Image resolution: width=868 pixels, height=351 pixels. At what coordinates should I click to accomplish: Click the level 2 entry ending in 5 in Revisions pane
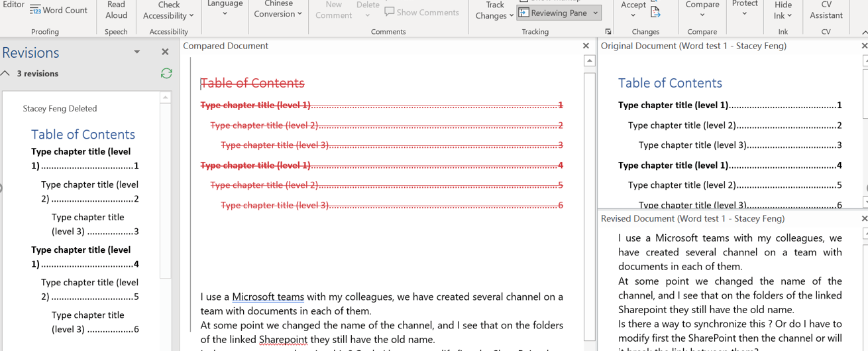tap(89, 289)
